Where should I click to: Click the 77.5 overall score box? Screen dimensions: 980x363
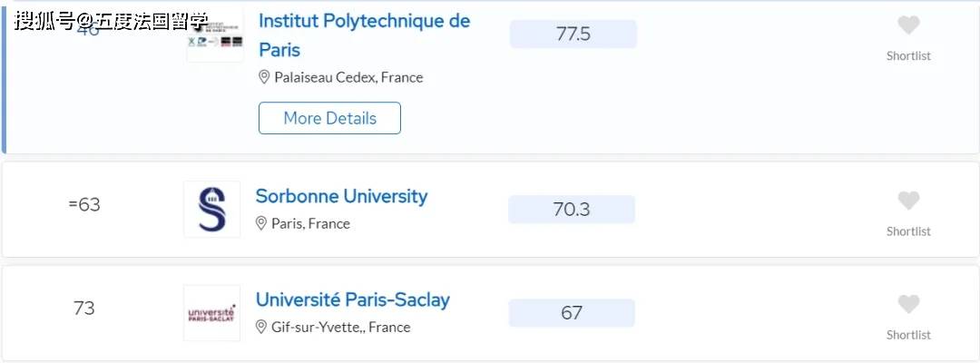573,34
